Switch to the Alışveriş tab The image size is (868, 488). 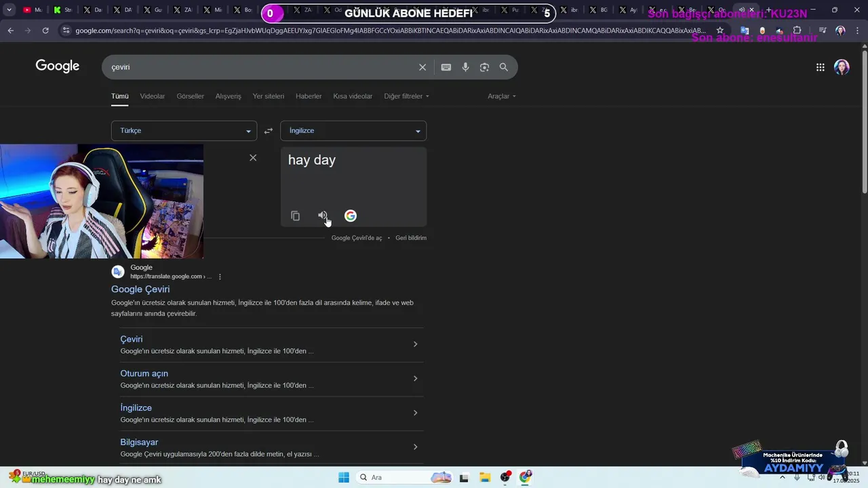tap(229, 96)
